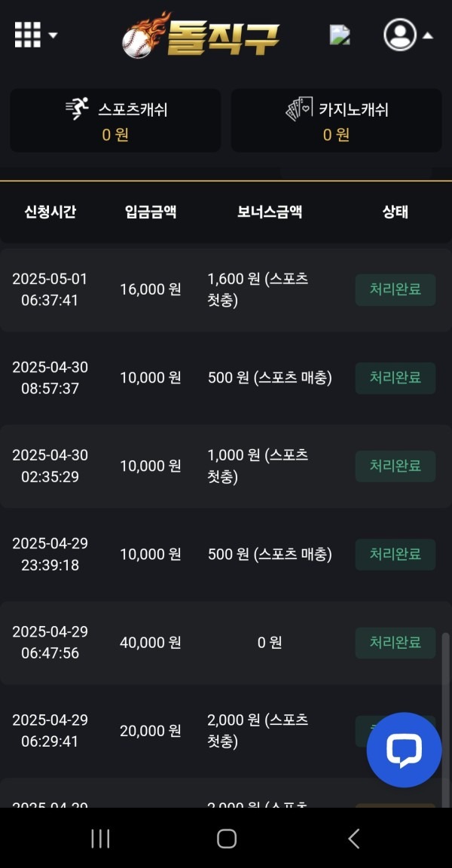Click 처리완료 on the 2025-05-01 deposit

(395, 289)
